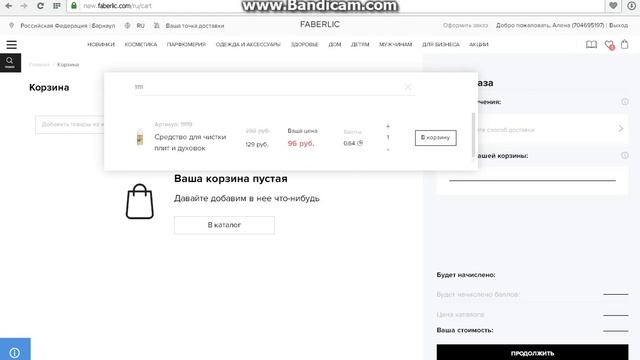Click the black search icon button
The height and width of the screenshot is (360, 640).
click(10, 62)
